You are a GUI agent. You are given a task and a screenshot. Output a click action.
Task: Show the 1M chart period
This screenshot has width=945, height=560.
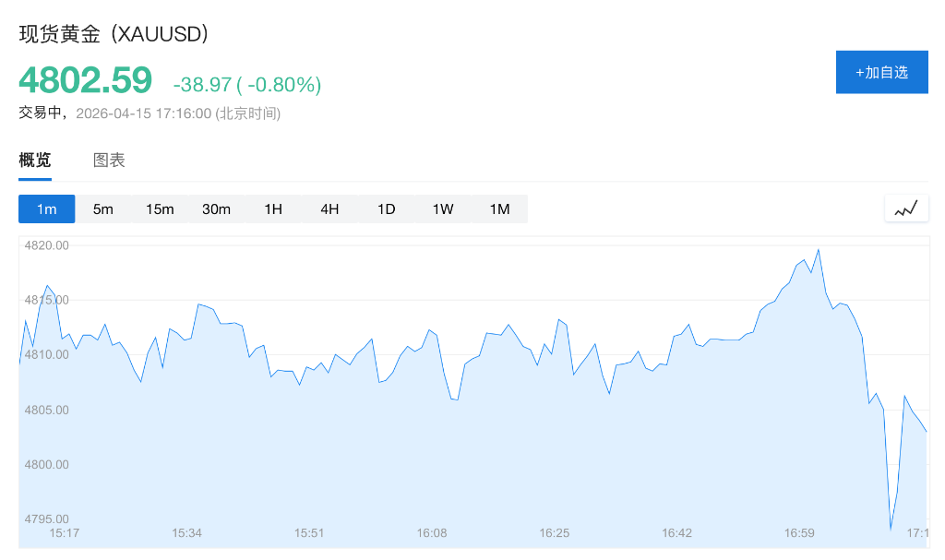pyautogui.click(x=499, y=209)
